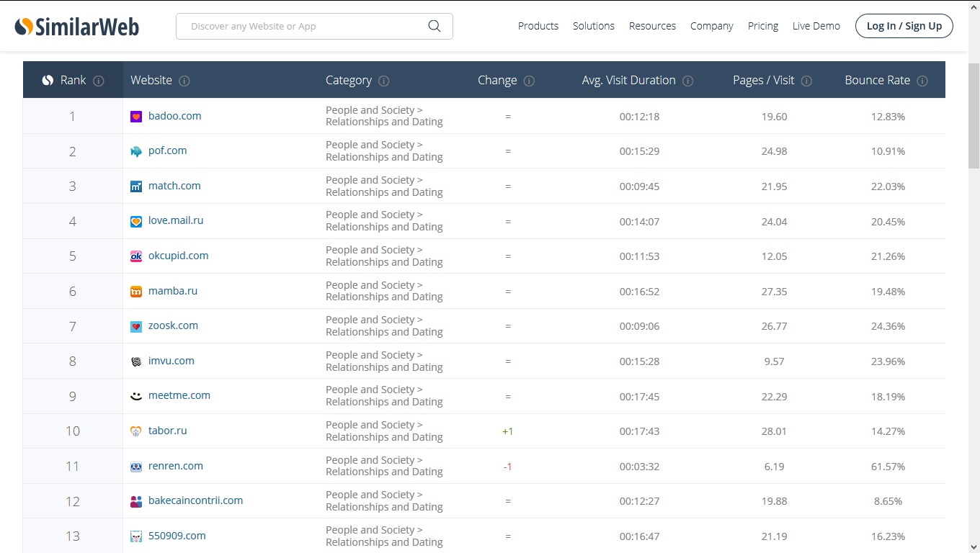Click the Pages / Visit column header
The width and height of the screenshot is (980, 553).
pos(764,80)
